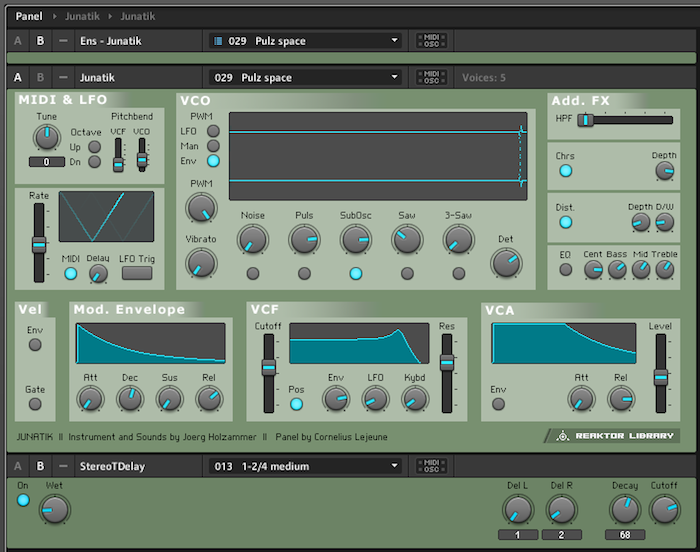
Task: Click the MIDI OSC icon in Ens - Junatik row
Action: pos(431,41)
